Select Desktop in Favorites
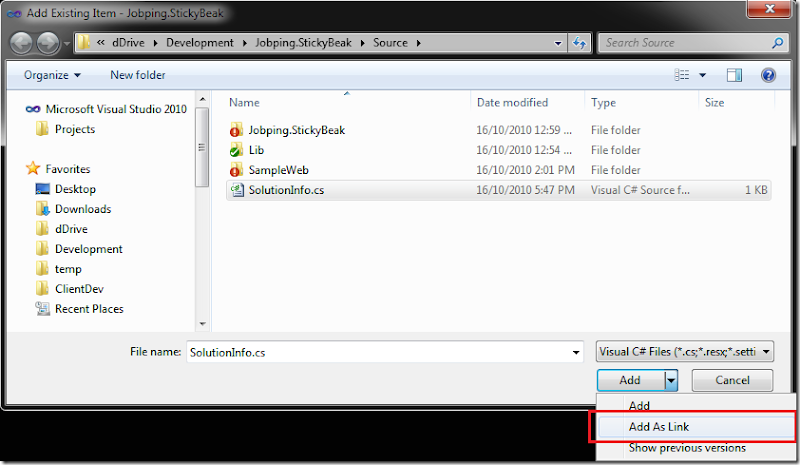This screenshot has width=800, height=465. click(x=76, y=189)
